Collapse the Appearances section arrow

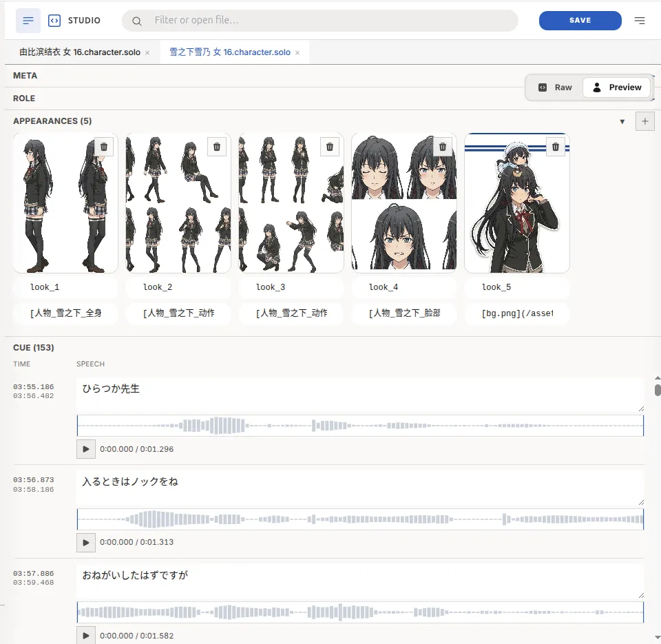pyautogui.click(x=622, y=122)
